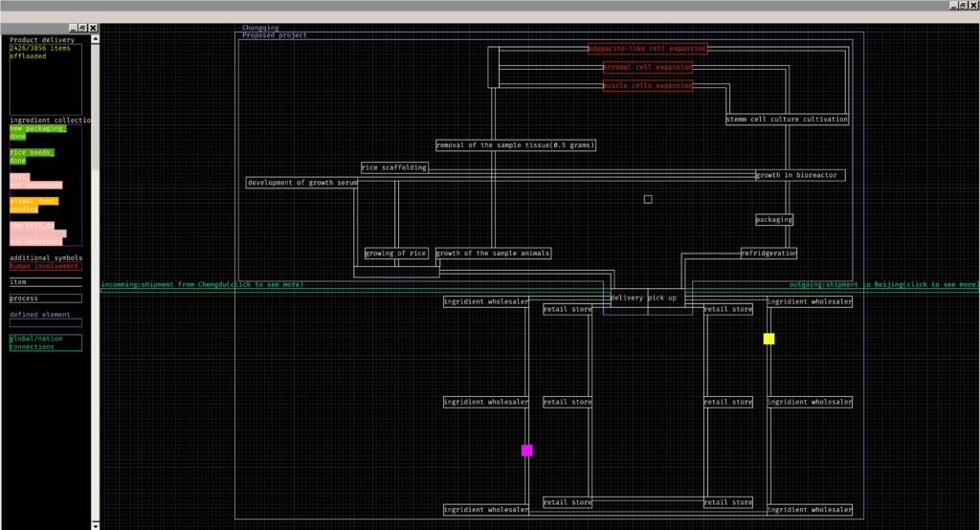Click the small hollow square in diagram
The width and height of the screenshot is (980, 530).
648,199
